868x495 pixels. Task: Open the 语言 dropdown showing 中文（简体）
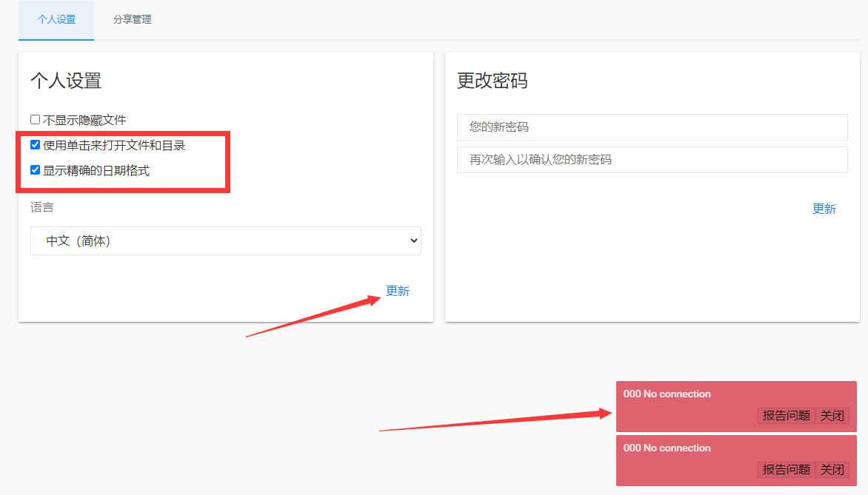coord(226,240)
